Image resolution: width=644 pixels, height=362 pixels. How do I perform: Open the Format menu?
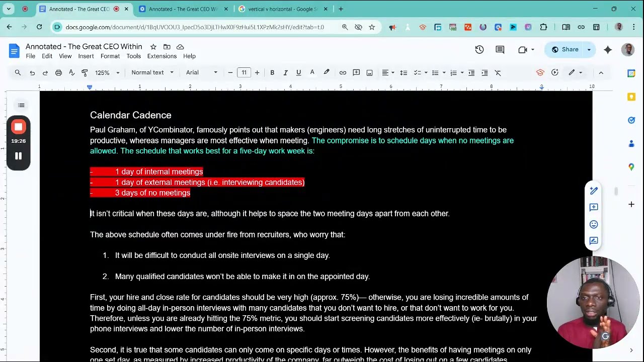110,56
